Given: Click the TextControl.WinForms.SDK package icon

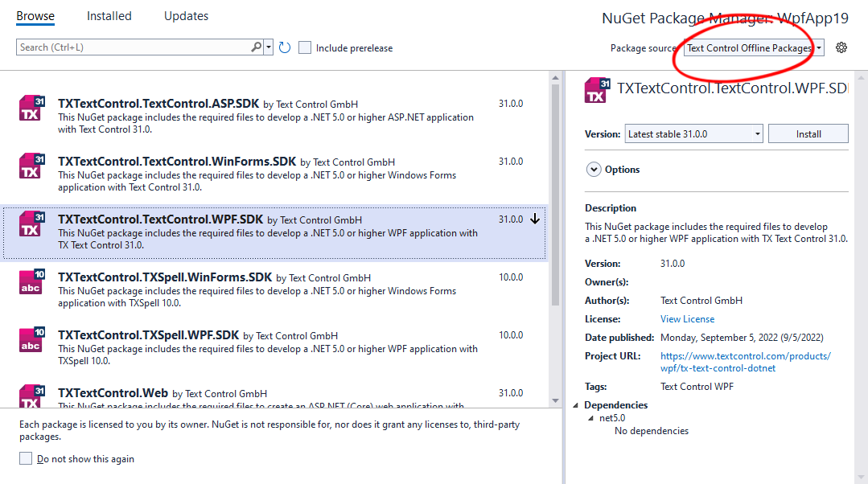Looking at the screenshot, I should [31, 166].
